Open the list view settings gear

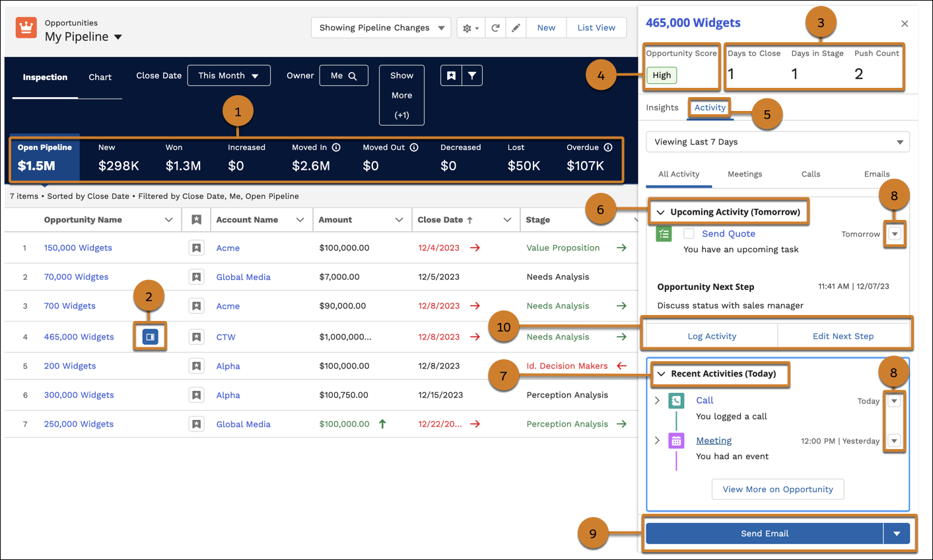point(471,28)
